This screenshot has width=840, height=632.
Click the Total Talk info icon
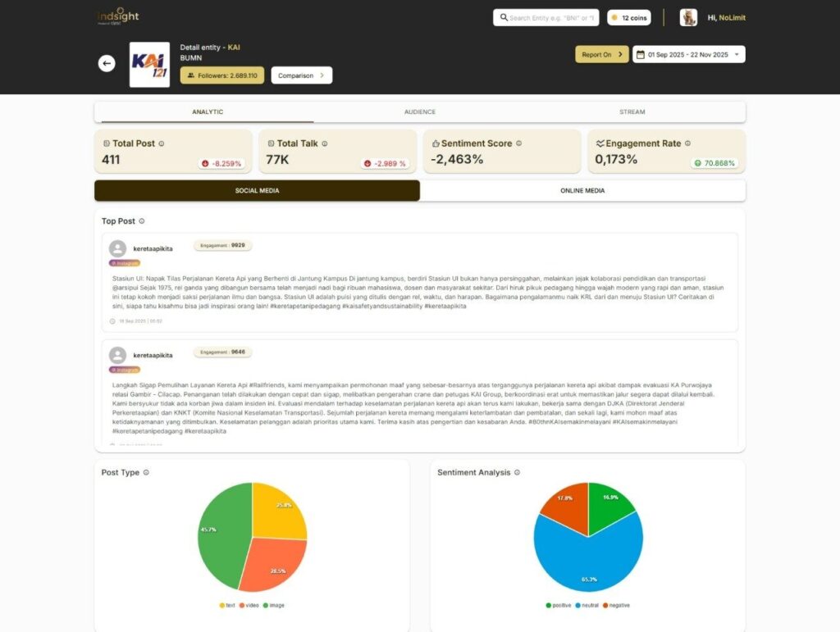325,143
